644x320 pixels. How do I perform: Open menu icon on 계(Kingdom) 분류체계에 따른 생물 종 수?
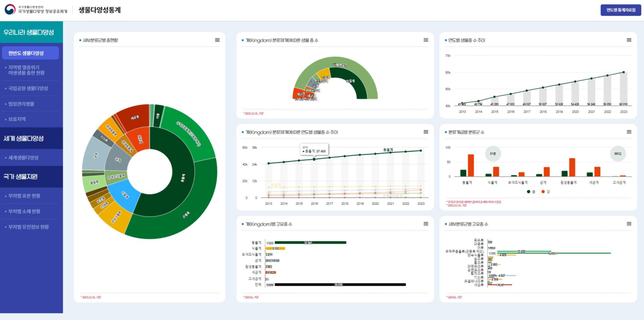(426, 40)
